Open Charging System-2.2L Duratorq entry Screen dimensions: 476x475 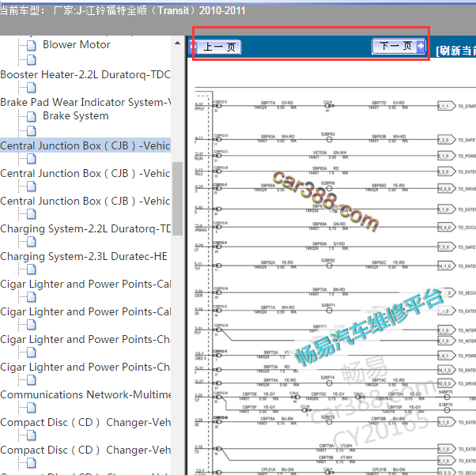coord(85,229)
